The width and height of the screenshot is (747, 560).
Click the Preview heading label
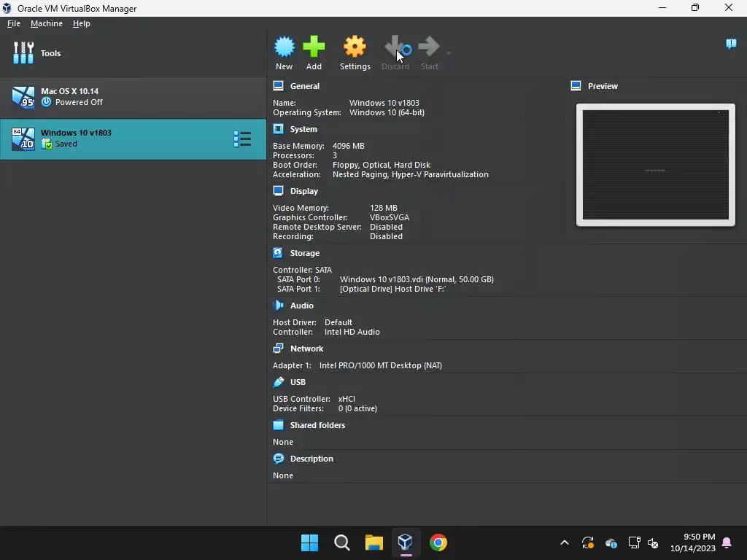click(x=603, y=86)
